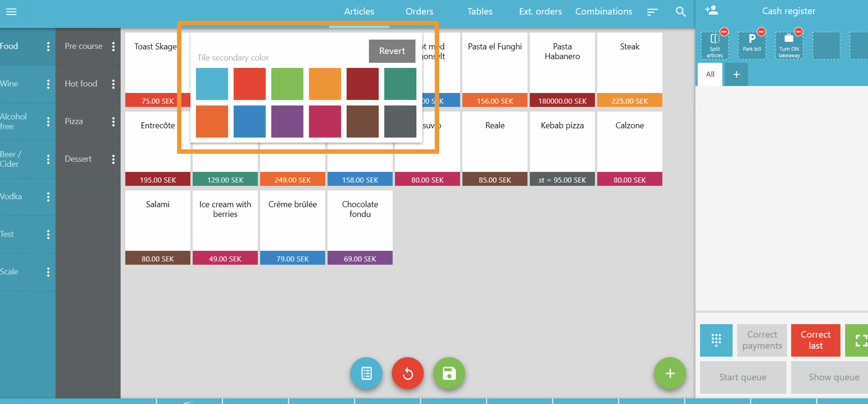Image resolution: width=868 pixels, height=404 pixels.
Task: Open three-dot menu for Vodka category
Action: point(48,197)
